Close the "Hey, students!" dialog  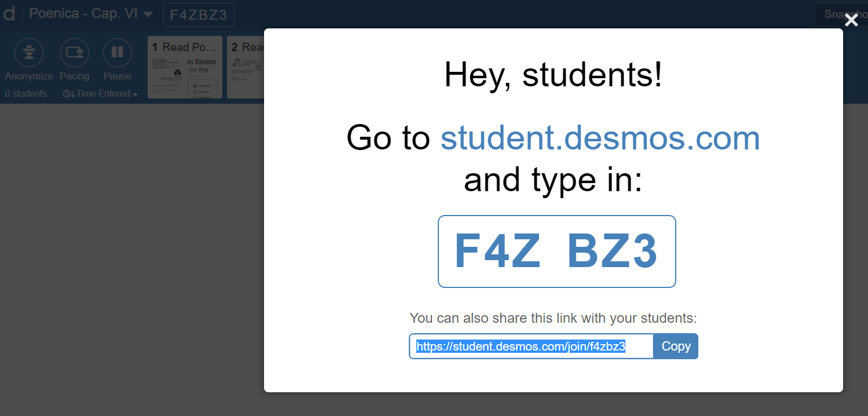(851, 20)
